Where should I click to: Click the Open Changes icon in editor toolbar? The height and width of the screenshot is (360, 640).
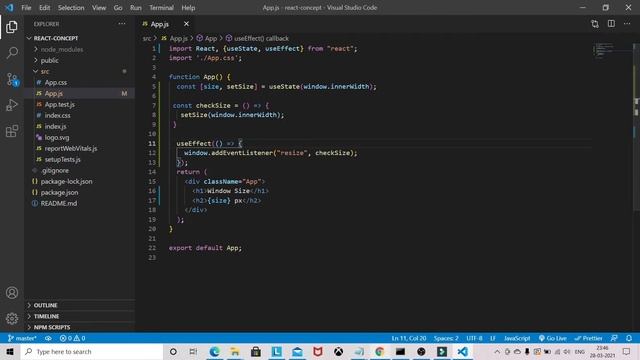(x=595, y=24)
